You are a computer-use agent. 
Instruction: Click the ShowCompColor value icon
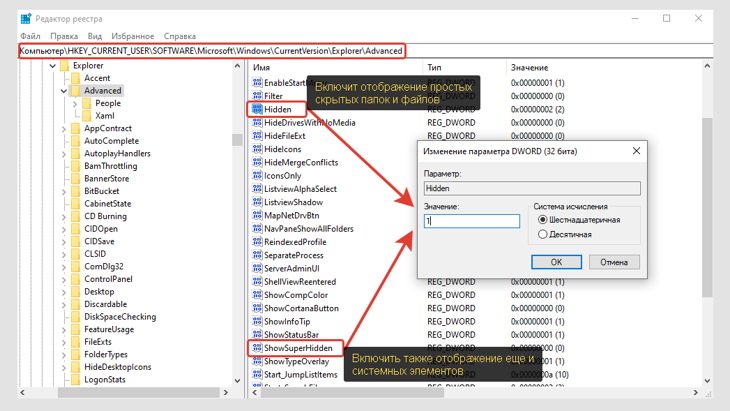(257, 295)
